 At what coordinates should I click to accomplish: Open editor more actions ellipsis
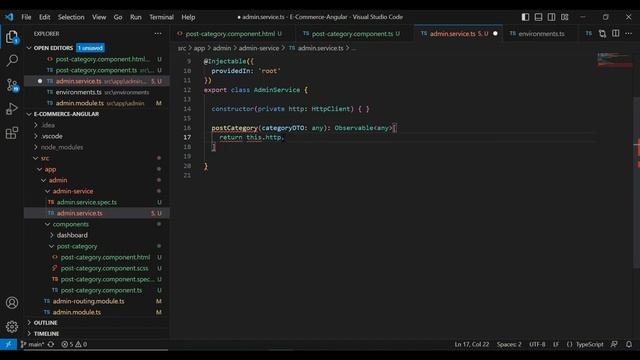[x=629, y=33]
